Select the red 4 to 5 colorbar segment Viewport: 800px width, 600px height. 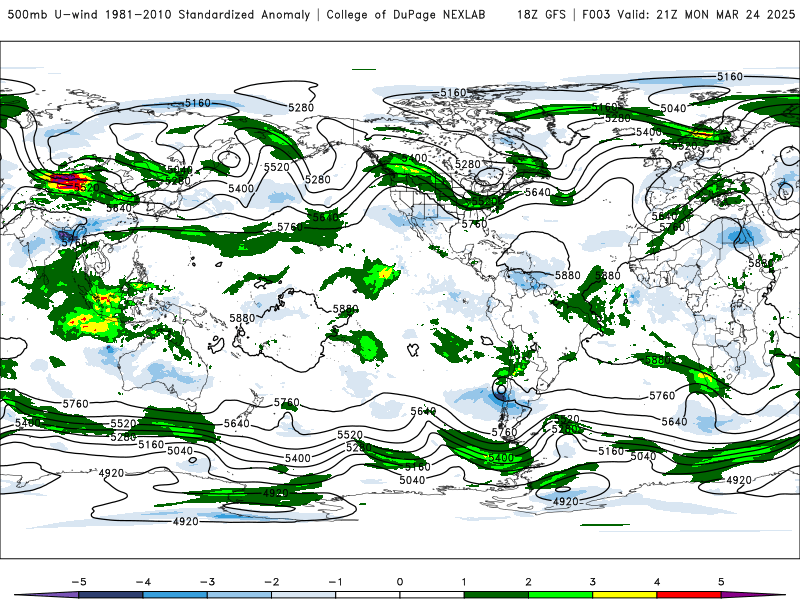[x=689, y=595]
